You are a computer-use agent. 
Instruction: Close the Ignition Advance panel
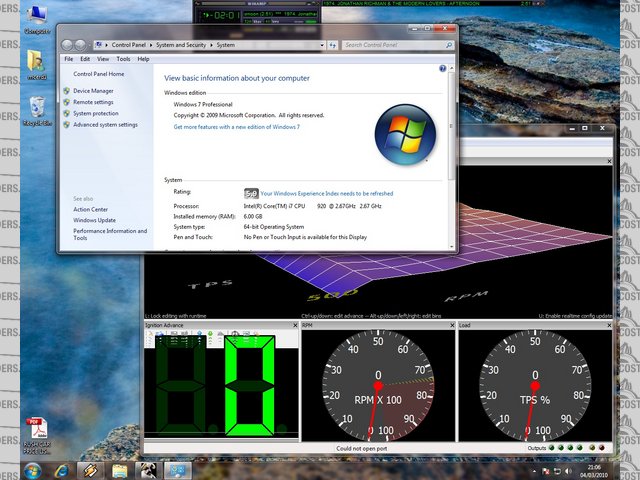pyautogui.click(x=296, y=325)
